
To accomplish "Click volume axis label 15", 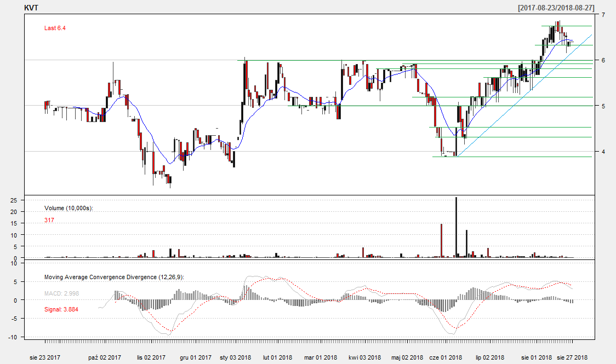I will [x=14, y=223].
